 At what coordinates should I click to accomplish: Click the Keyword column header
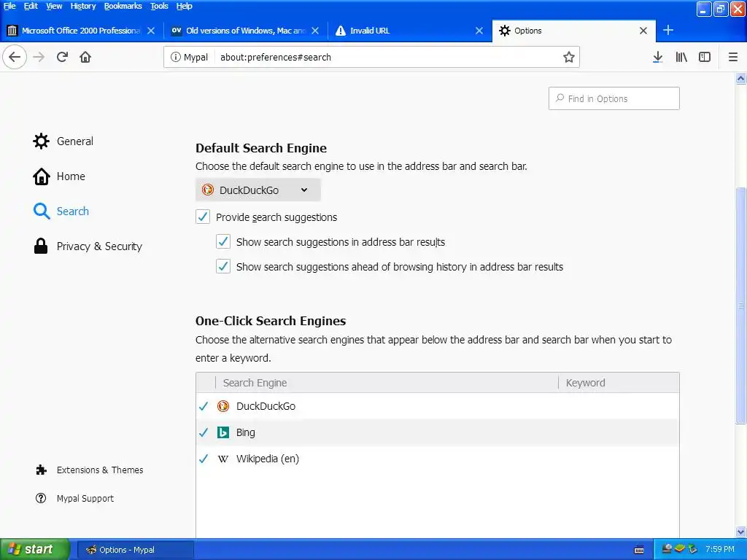pyautogui.click(x=619, y=383)
